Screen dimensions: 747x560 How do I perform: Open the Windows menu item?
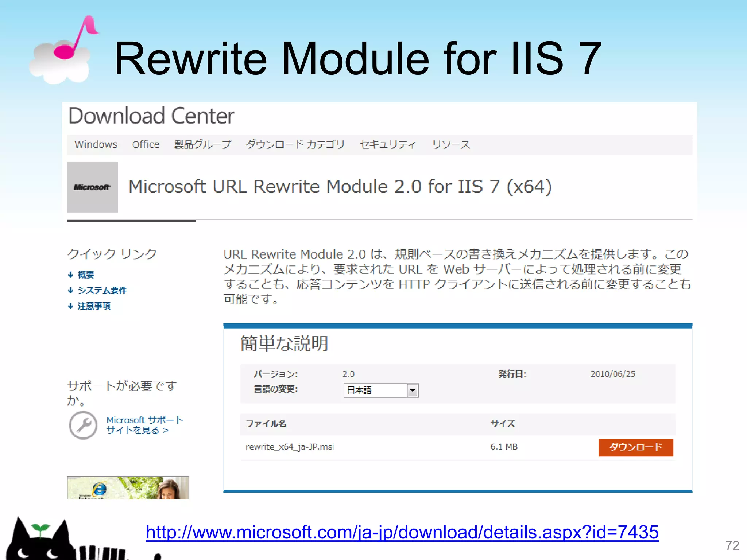point(96,144)
